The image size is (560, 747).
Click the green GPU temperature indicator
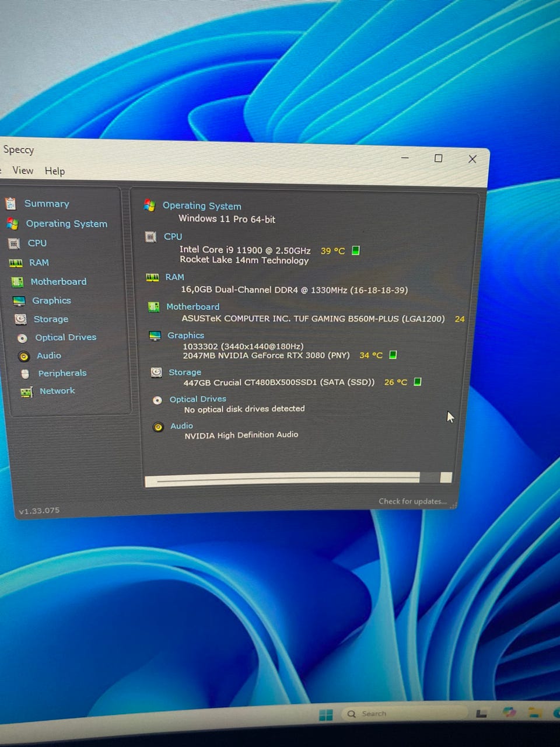tap(393, 355)
